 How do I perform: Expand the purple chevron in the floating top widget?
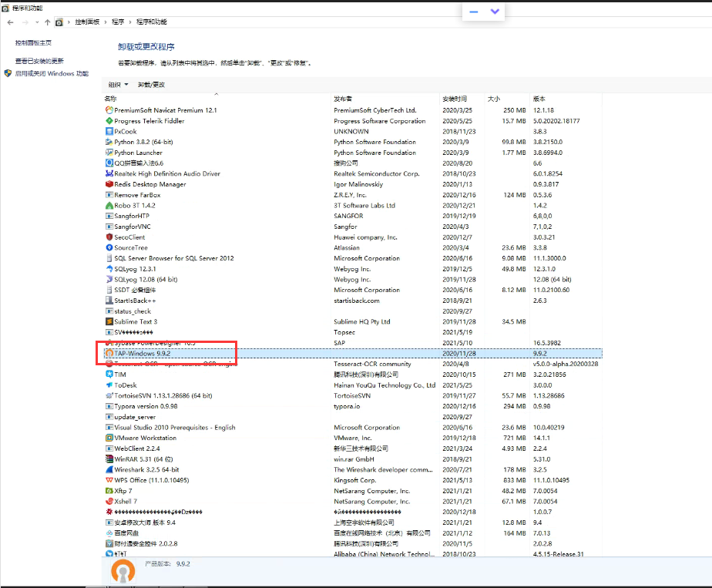click(495, 12)
